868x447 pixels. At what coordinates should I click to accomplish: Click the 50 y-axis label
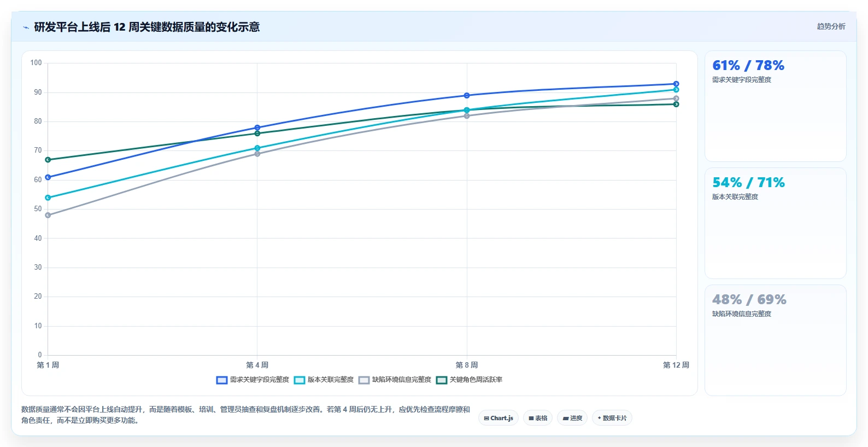pos(38,209)
